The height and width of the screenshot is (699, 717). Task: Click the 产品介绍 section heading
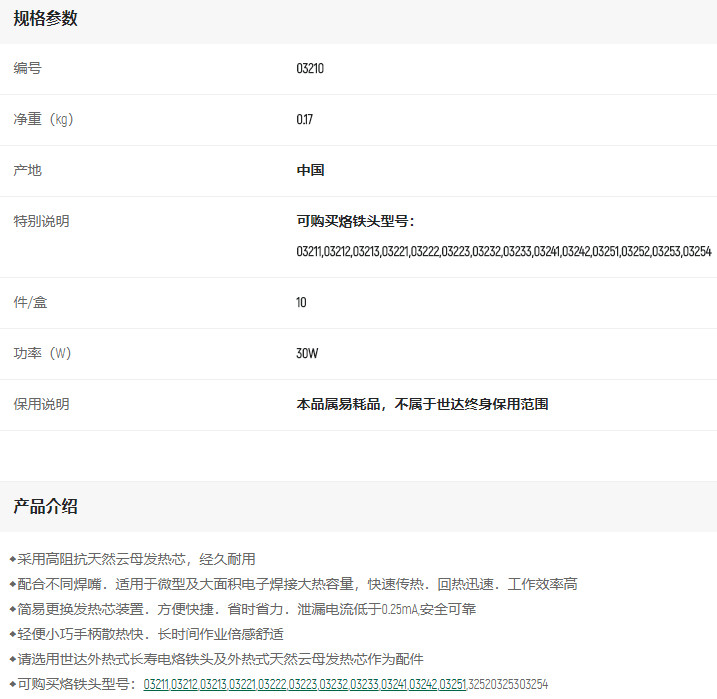[45, 506]
